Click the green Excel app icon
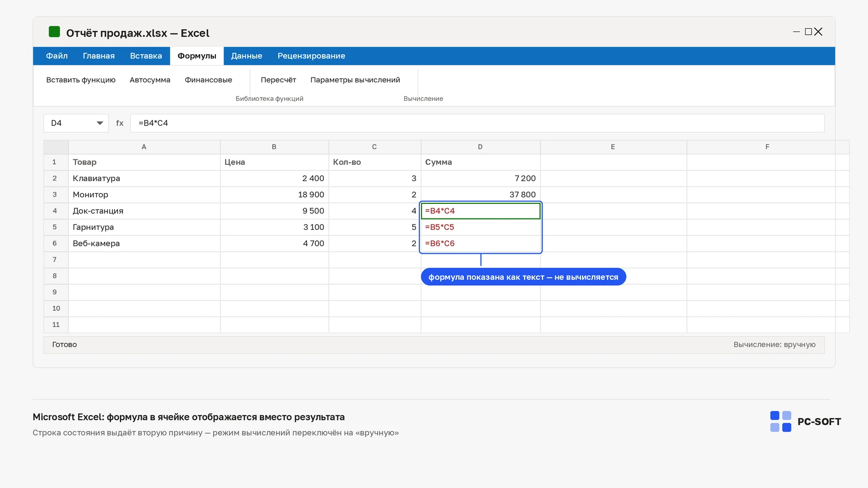 point(54,32)
